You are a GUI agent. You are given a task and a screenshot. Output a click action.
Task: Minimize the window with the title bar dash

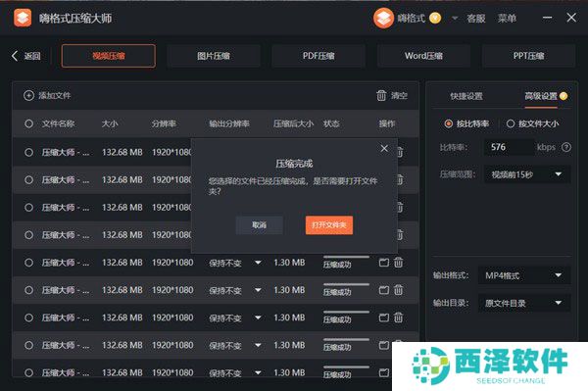coord(547,18)
